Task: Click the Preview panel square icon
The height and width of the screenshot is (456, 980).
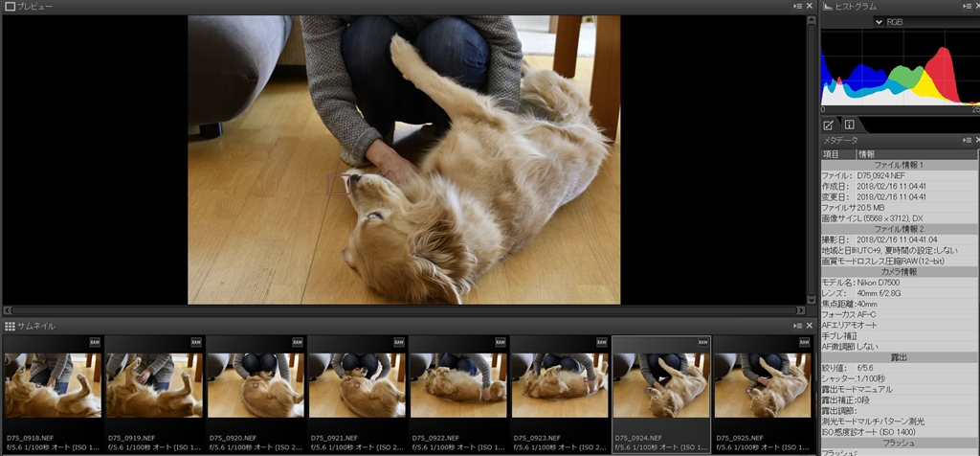Action: pyautogui.click(x=10, y=7)
